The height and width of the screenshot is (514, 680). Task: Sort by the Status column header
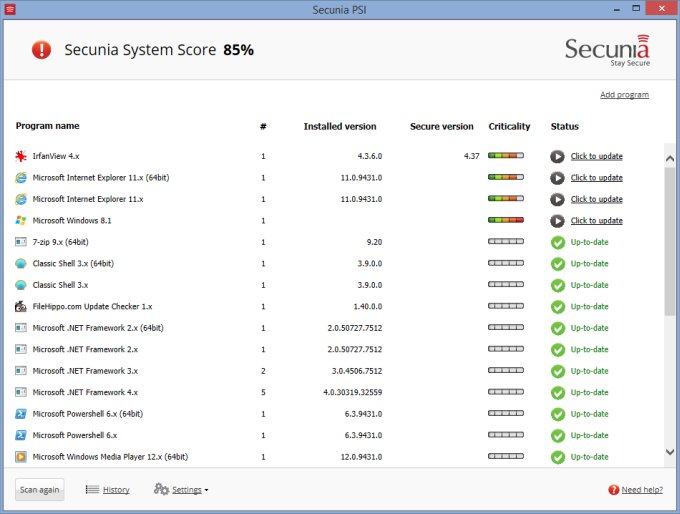[564, 127]
